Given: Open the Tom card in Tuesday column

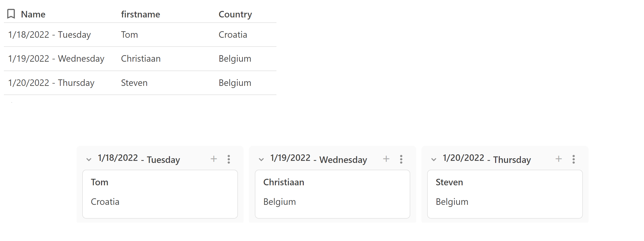Looking at the screenshot, I should click(160, 194).
